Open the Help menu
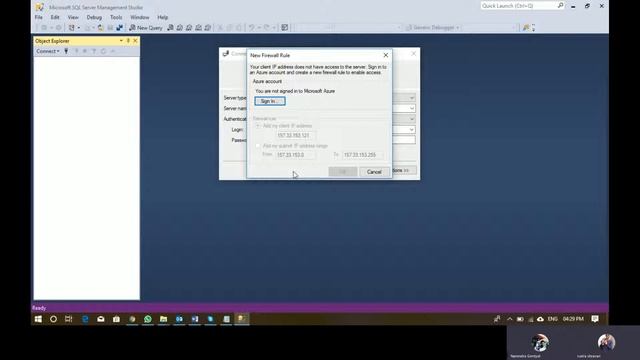 162,17
